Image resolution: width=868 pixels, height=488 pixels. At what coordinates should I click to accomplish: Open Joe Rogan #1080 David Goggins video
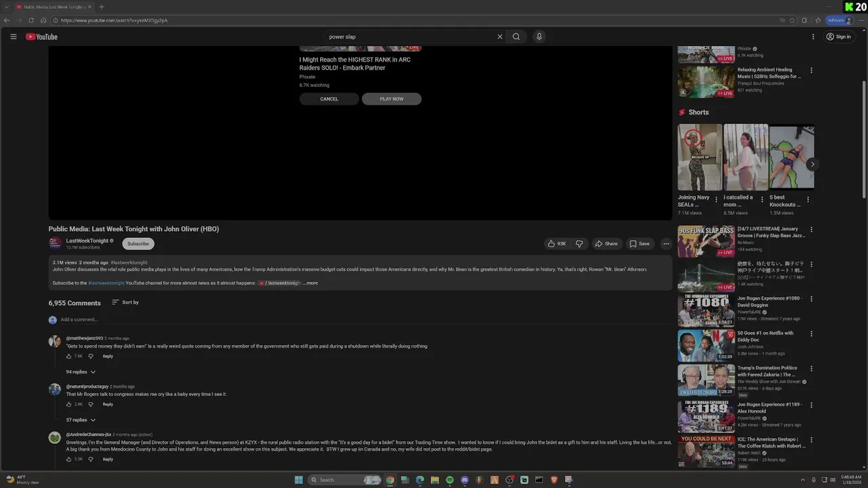706,310
